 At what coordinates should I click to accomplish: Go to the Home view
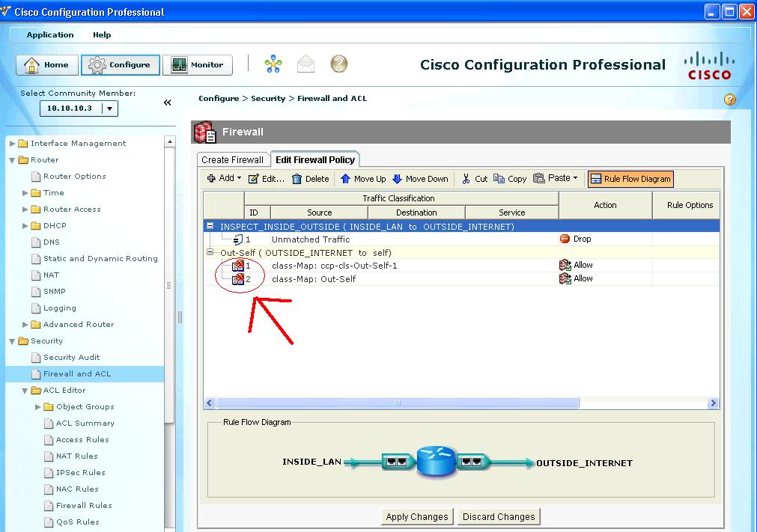pos(47,65)
